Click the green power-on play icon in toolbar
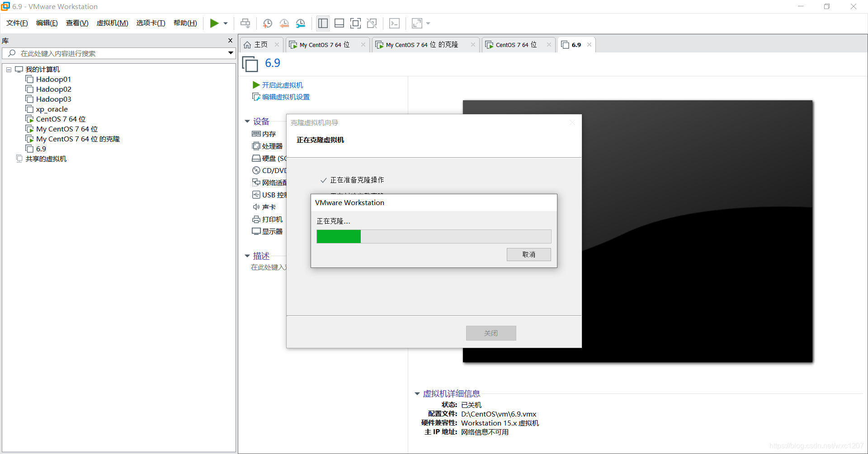Viewport: 868px width, 454px height. (x=214, y=23)
